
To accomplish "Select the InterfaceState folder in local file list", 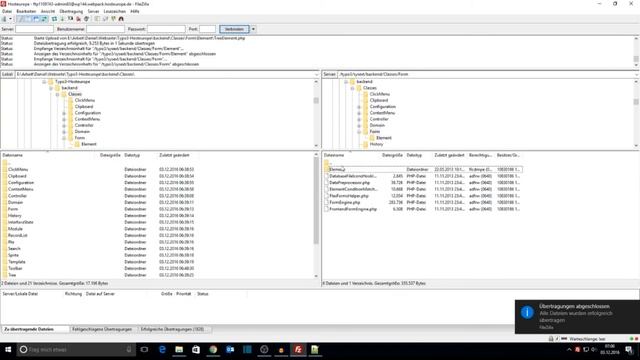I will (20, 222).
